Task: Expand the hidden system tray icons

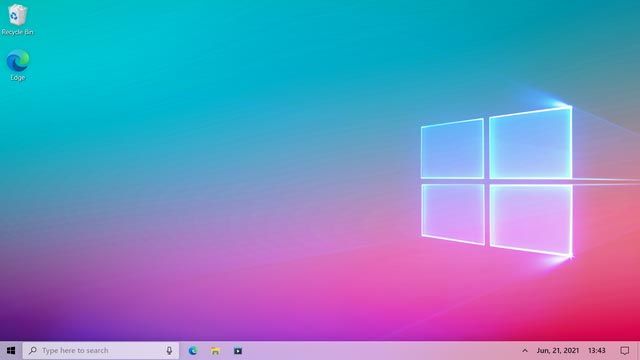Action: [x=525, y=350]
